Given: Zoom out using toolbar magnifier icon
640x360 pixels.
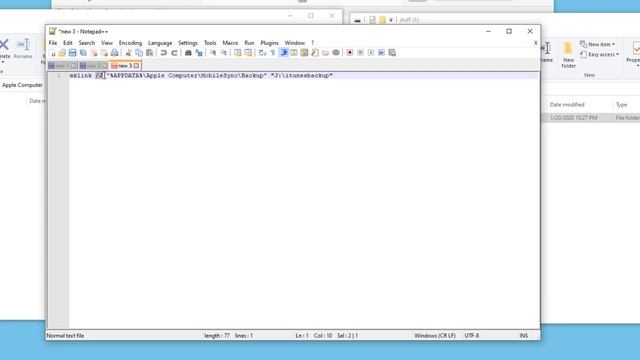Looking at the screenshot, I should pyautogui.click(x=224, y=53).
